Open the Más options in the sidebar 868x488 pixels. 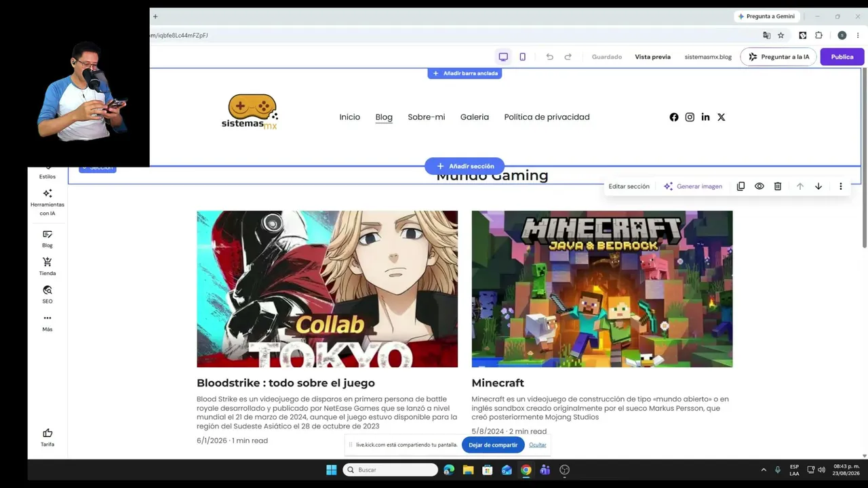pos(47,323)
